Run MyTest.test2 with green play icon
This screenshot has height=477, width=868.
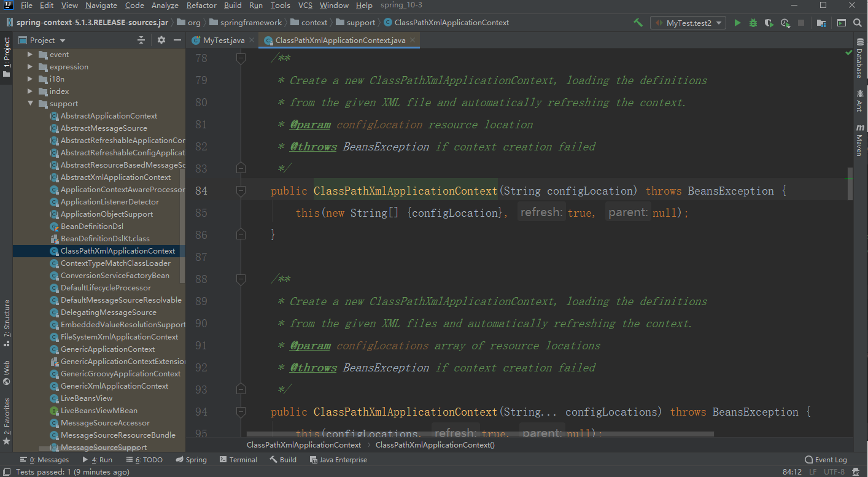click(x=737, y=23)
